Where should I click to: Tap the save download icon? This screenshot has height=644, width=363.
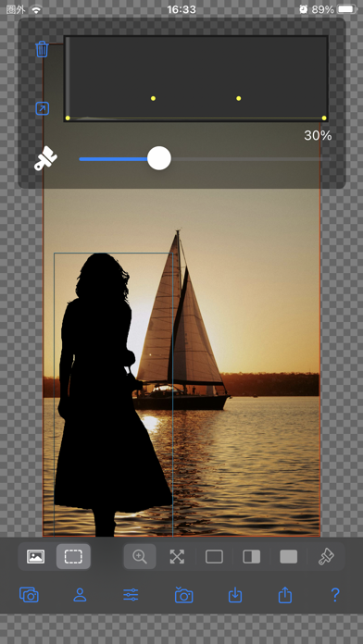(x=234, y=594)
